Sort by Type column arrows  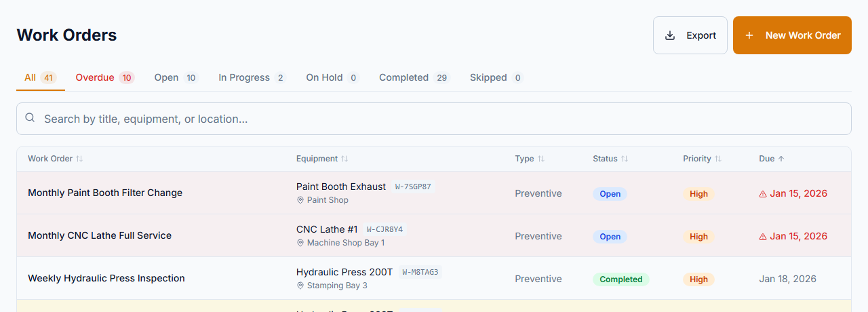(x=541, y=159)
